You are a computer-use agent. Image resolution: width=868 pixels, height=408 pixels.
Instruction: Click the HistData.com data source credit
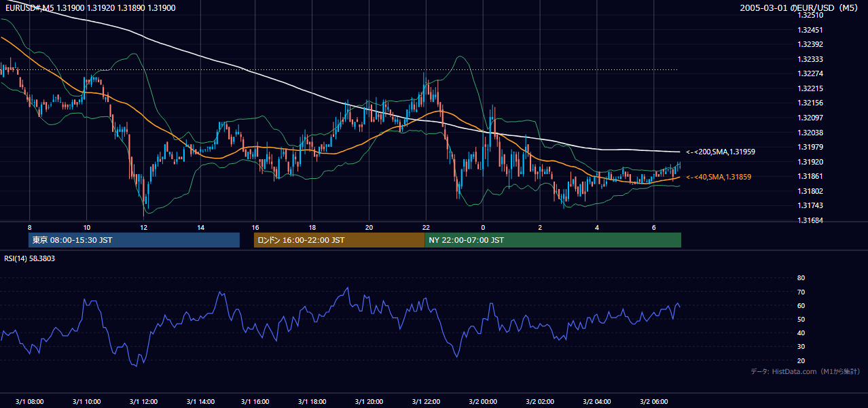(x=806, y=371)
